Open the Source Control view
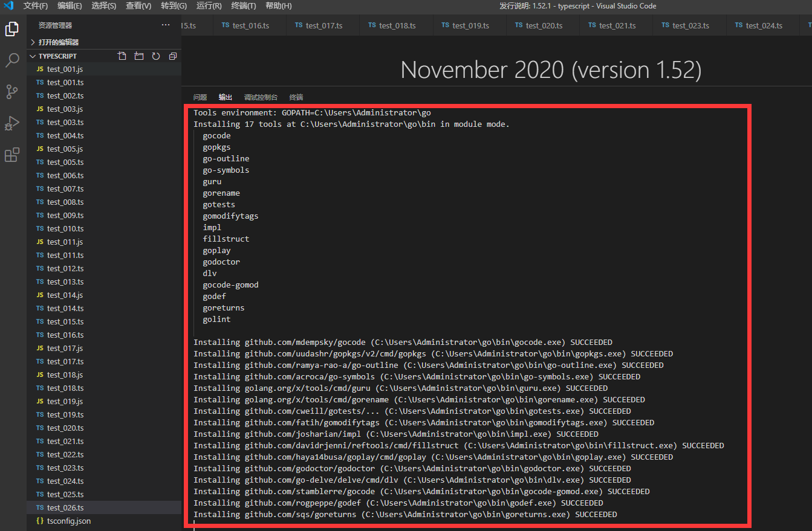The width and height of the screenshot is (812, 531). pos(12,92)
